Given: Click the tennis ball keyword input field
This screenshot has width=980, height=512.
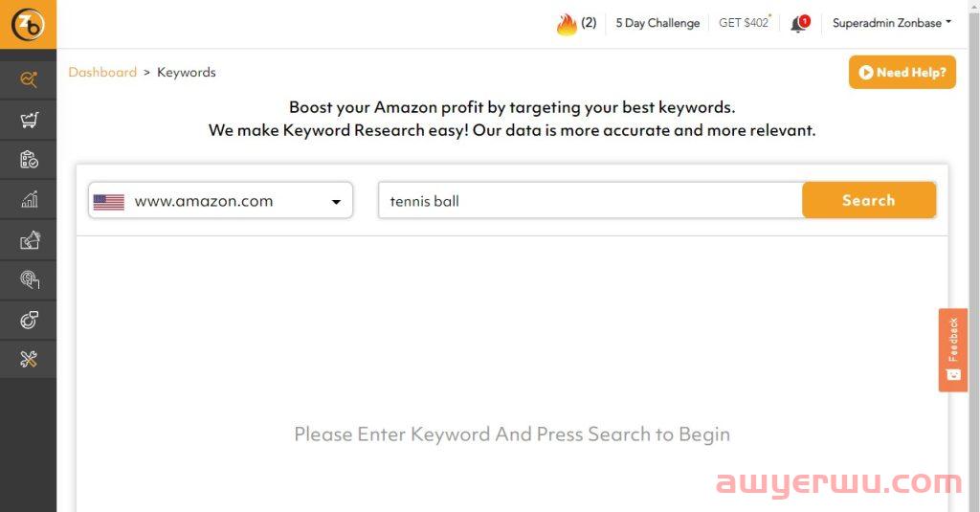Looking at the screenshot, I should (x=590, y=201).
